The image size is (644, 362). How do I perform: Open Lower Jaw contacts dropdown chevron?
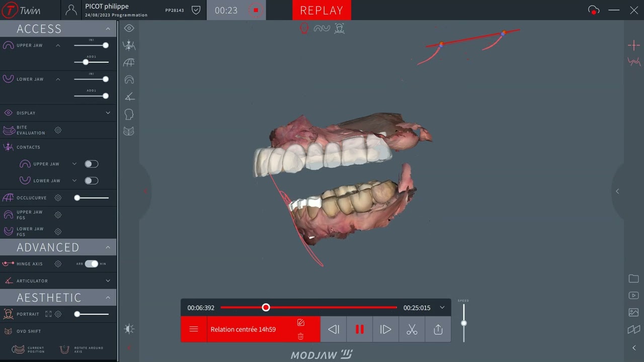coord(74,180)
